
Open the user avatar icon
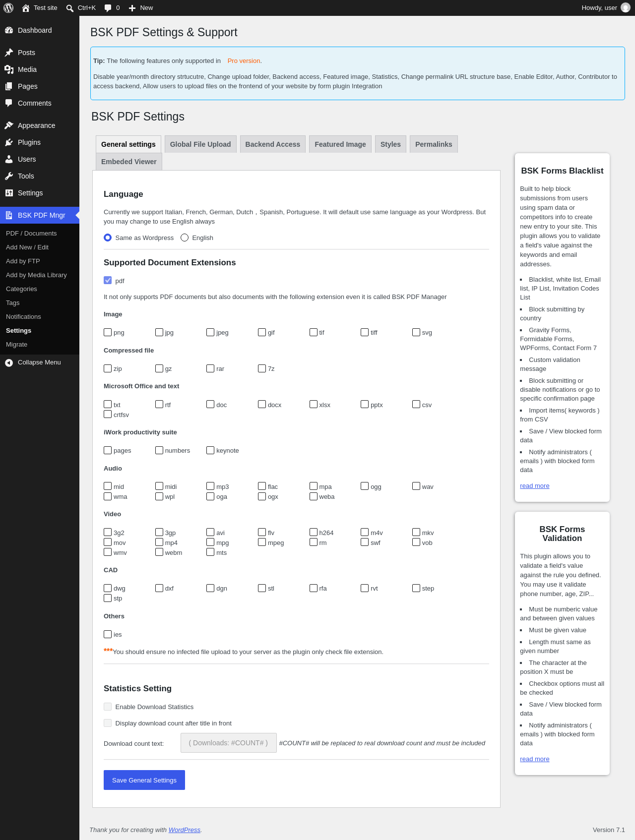(626, 8)
